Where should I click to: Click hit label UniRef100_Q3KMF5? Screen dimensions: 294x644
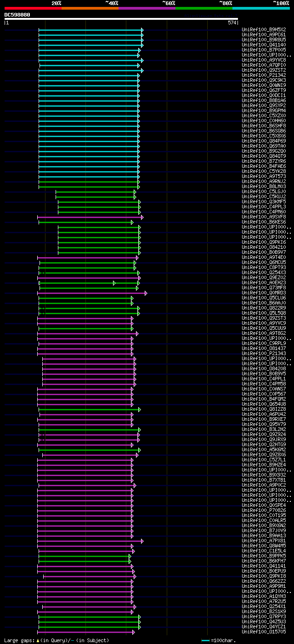click(x=264, y=202)
